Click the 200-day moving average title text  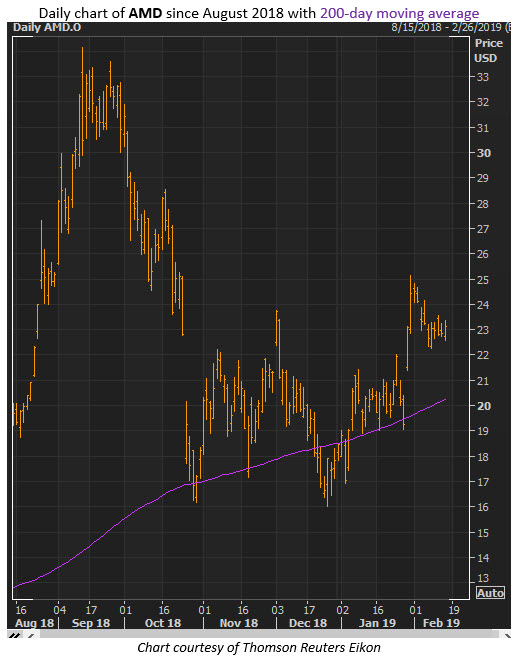click(x=400, y=13)
